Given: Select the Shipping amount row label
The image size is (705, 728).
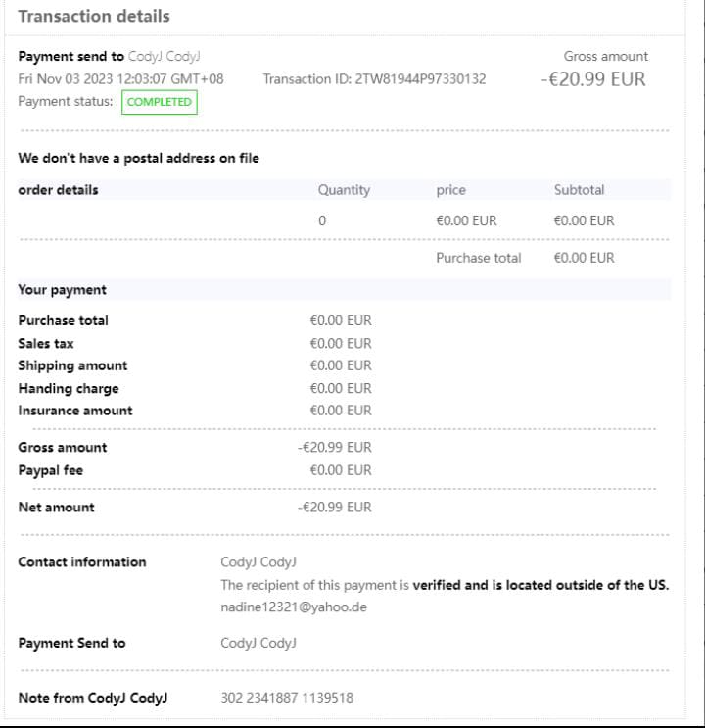Looking at the screenshot, I should (72, 365).
